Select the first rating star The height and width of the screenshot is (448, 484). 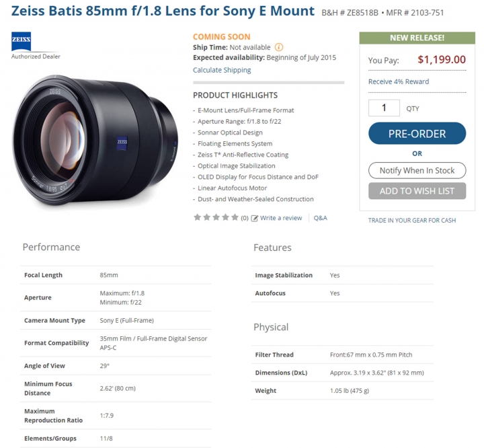(x=197, y=217)
